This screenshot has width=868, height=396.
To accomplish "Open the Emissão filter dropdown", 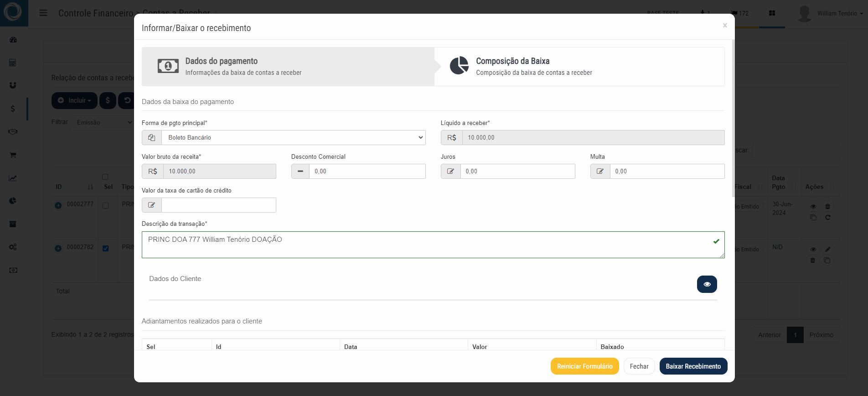I will point(103,122).
